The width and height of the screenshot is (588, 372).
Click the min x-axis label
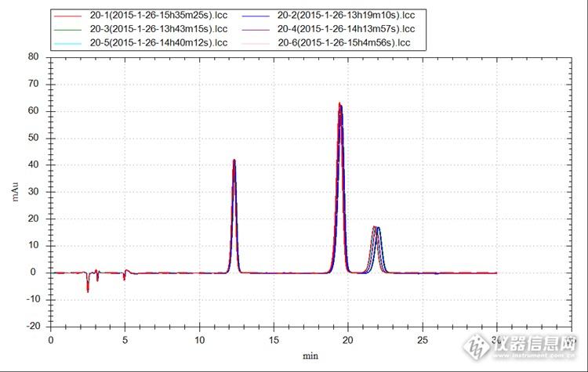click(x=310, y=355)
